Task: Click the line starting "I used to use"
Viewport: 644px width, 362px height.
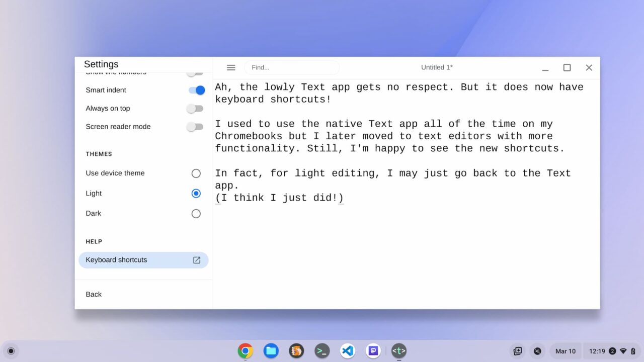Action: (384, 124)
